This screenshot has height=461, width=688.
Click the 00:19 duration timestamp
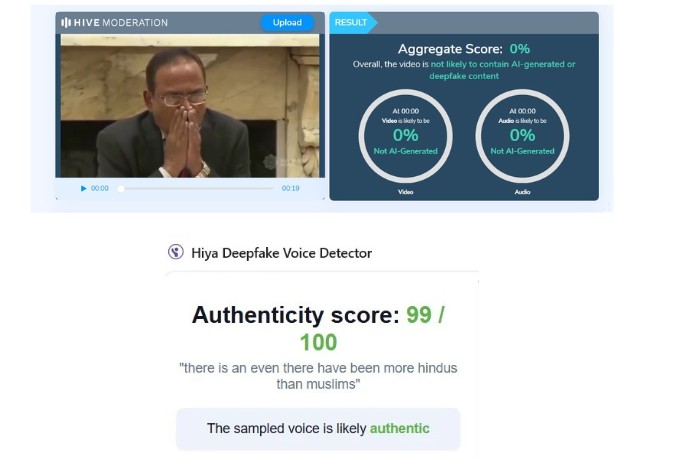[290, 188]
